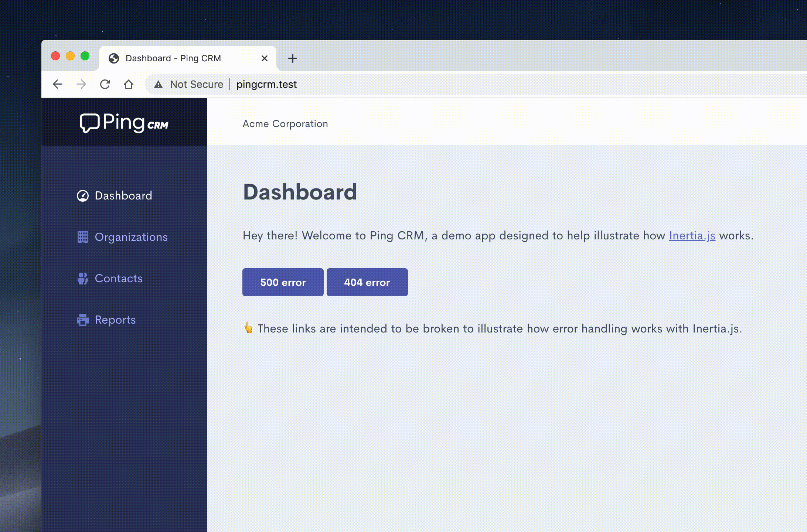Follow the Inertia.js hyperlink
This screenshot has height=532, width=807.
[x=692, y=235]
